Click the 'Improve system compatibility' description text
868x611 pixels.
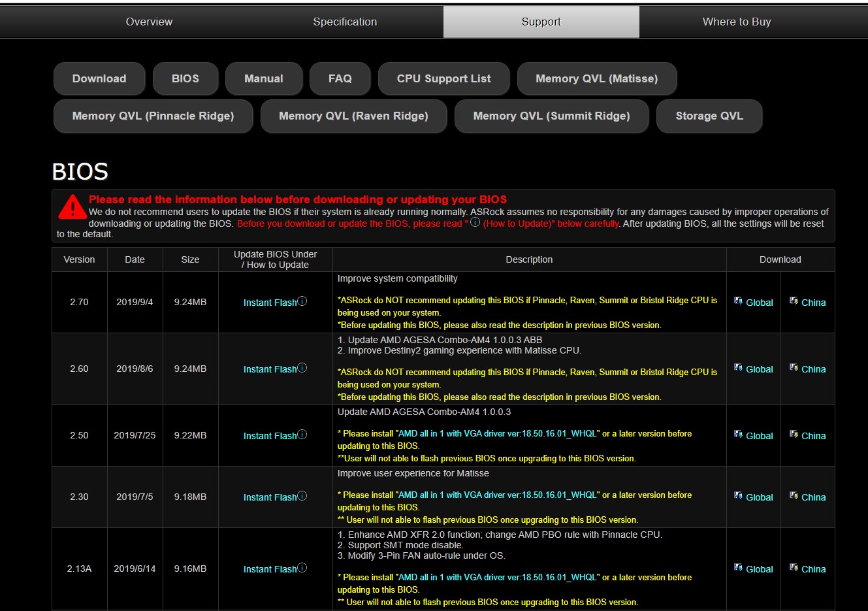click(x=397, y=278)
